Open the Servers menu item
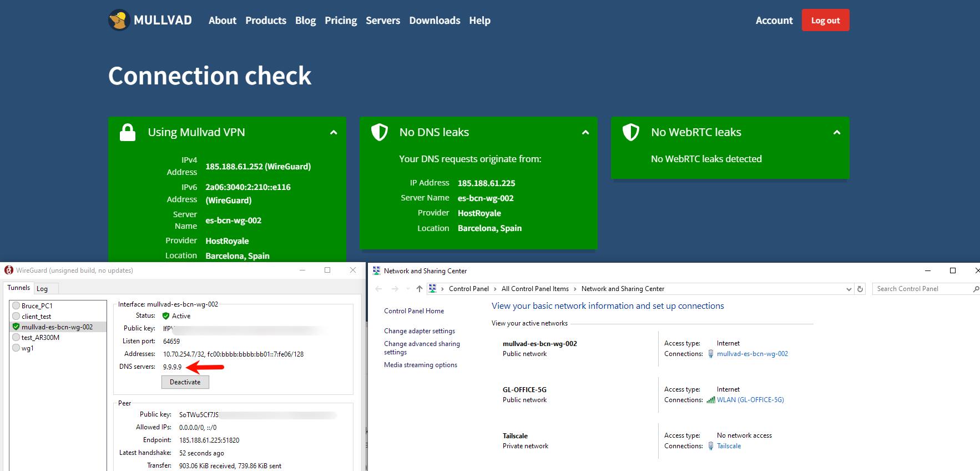 click(382, 21)
